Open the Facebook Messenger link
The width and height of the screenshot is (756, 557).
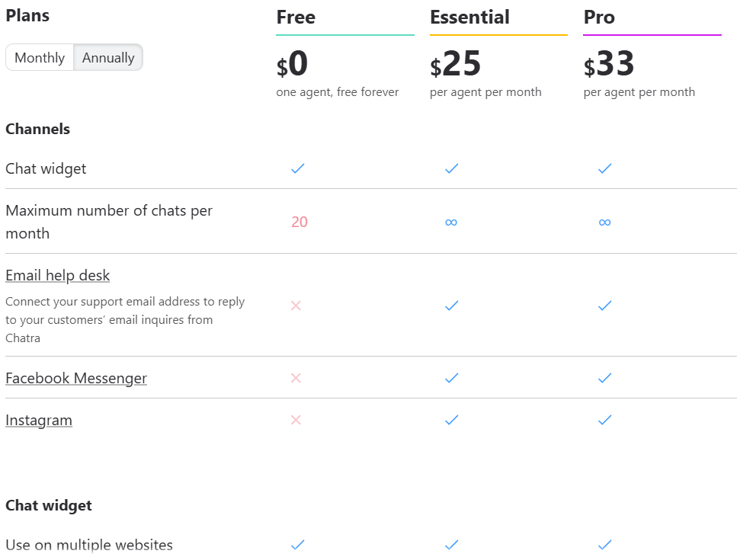76,378
